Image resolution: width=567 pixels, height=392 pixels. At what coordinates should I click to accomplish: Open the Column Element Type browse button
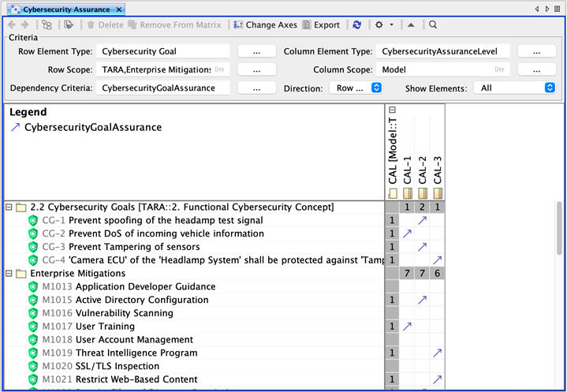coord(536,51)
